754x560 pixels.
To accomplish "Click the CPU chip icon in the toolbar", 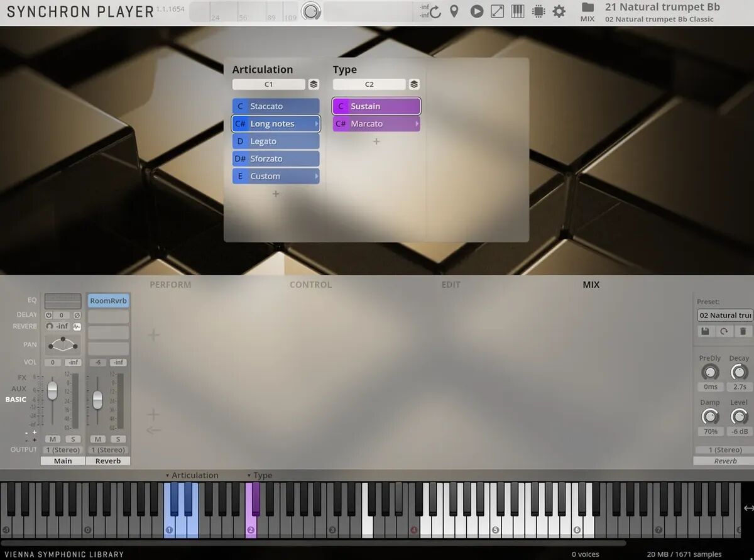I will pyautogui.click(x=538, y=11).
